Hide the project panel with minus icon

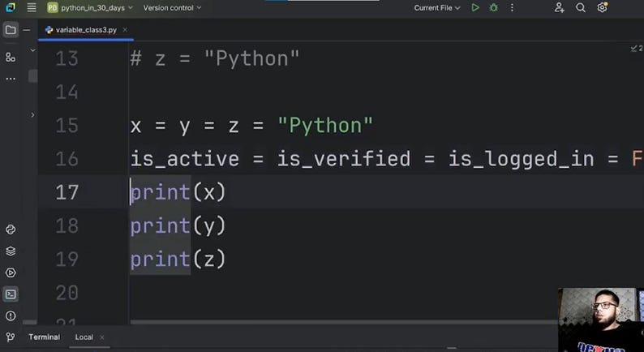[x=27, y=30]
